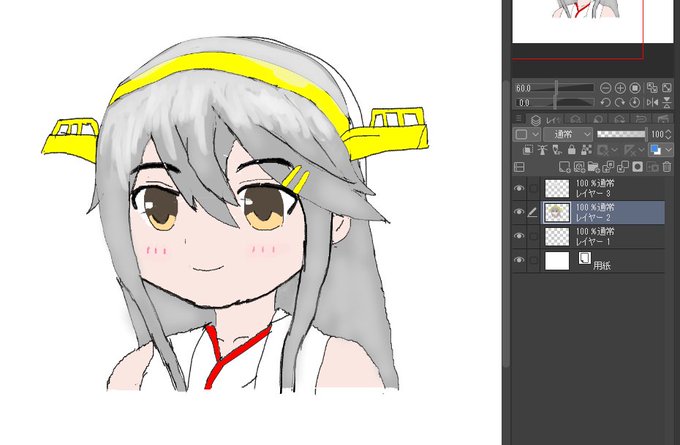The image size is (680, 445).
Task: Open the palette color dropdown arrow
Action: click(536, 134)
